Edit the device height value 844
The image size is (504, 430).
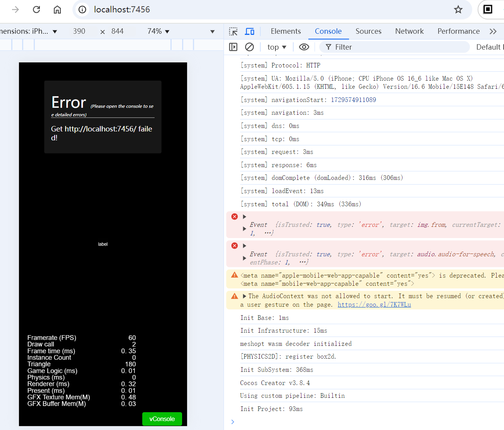(117, 31)
